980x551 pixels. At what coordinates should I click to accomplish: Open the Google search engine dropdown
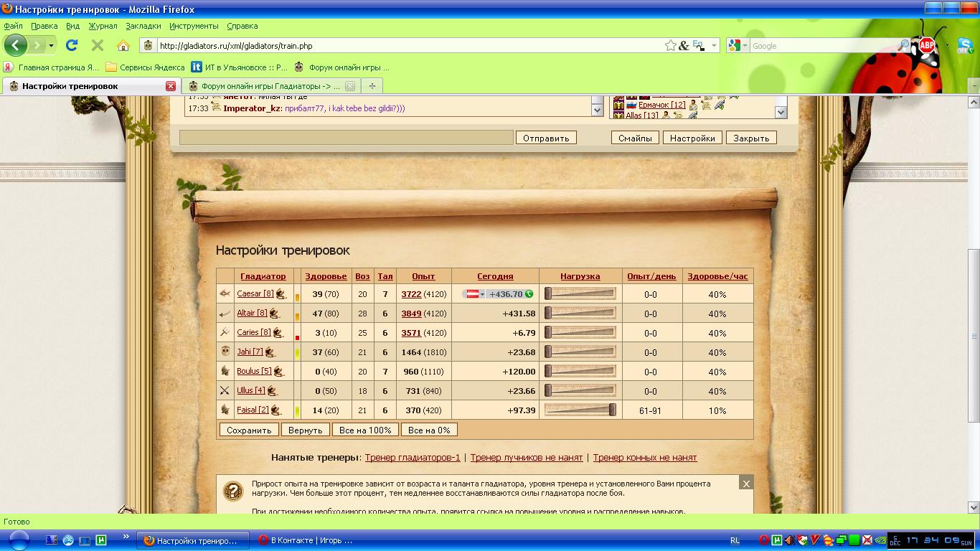pos(738,45)
